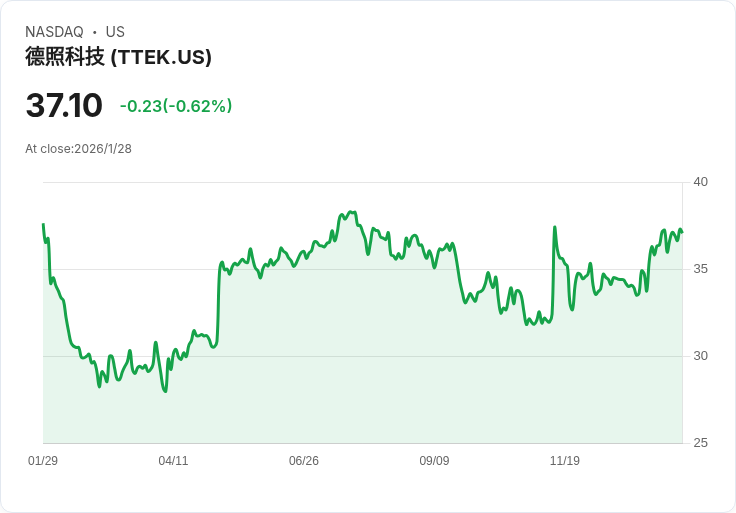Open the 德照科技 (TTEK.US) stock title
736x513 pixels.
tap(118, 57)
